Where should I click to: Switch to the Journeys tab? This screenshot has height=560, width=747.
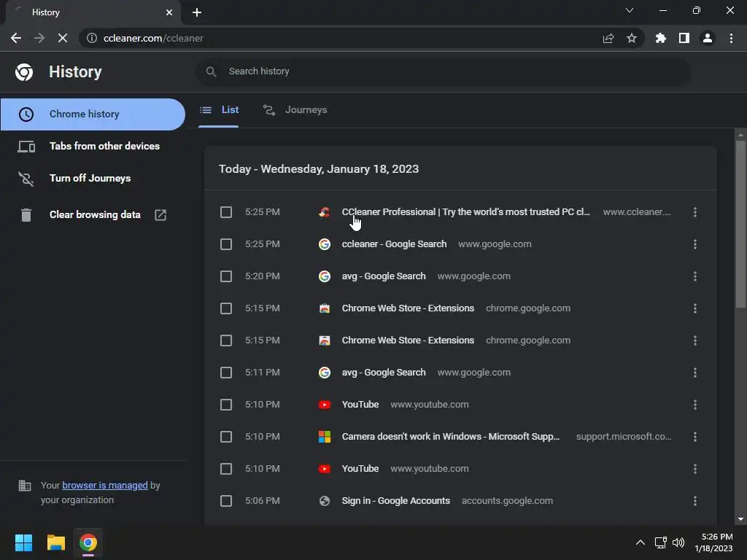coord(295,110)
